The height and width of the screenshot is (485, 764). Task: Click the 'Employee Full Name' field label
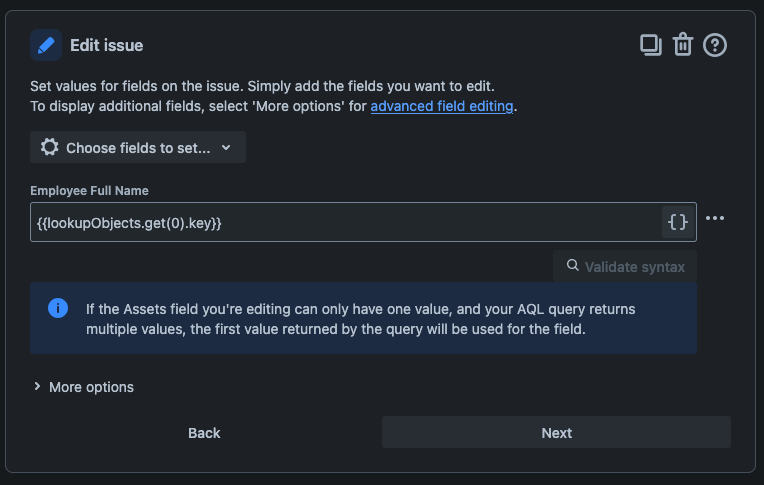[90, 190]
